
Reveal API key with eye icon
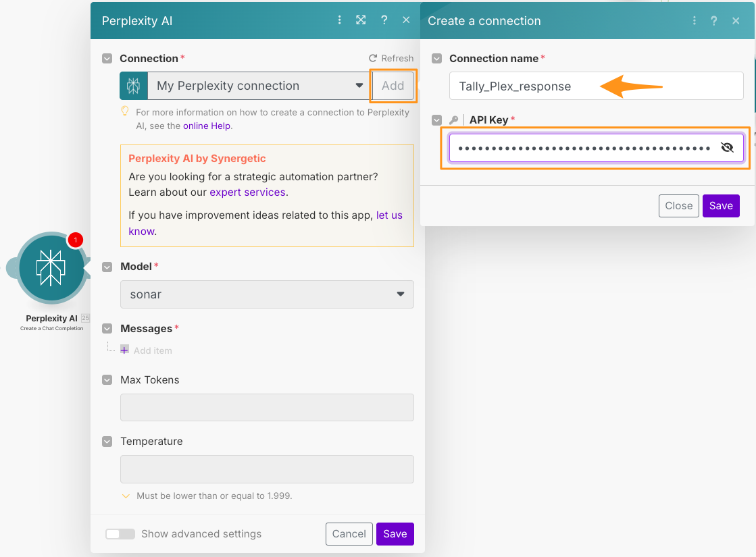tap(727, 147)
